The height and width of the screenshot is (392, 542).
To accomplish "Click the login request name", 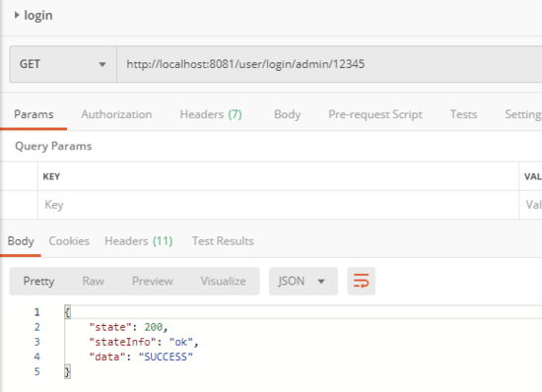I will 38,15.
